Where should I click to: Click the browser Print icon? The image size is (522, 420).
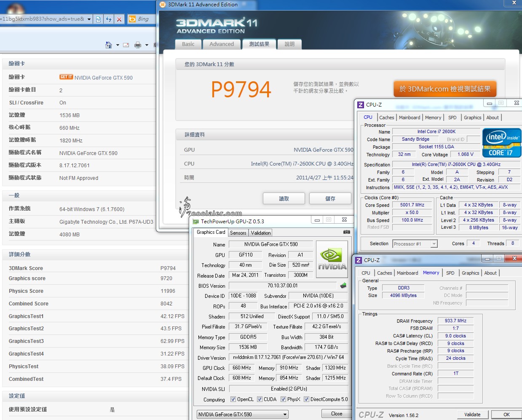(x=138, y=45)
